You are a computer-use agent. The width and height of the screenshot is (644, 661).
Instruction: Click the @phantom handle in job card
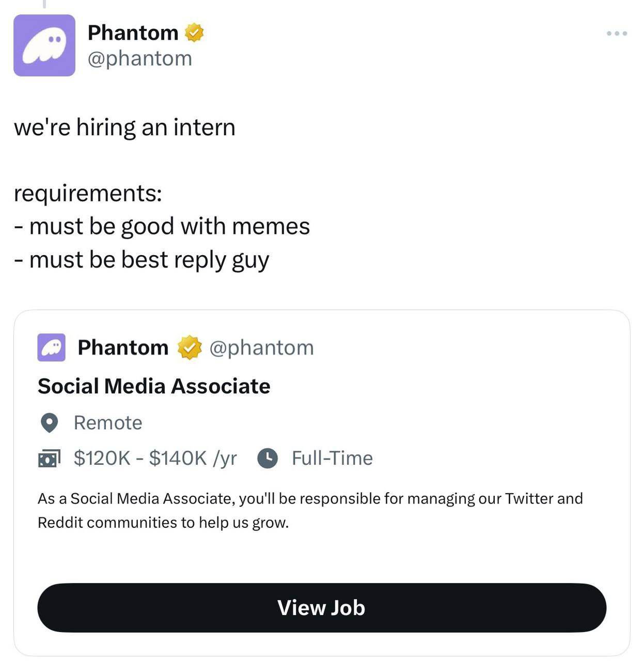(x=261, y=348)
